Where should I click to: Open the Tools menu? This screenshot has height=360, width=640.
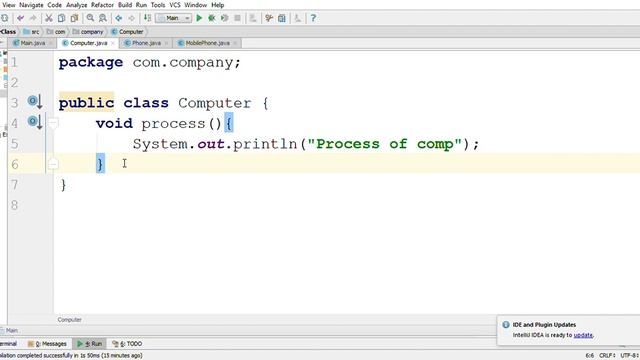[158, 5]
